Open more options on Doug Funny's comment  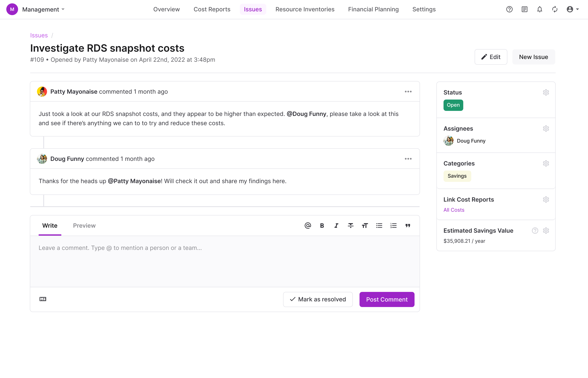pos(408,159)
